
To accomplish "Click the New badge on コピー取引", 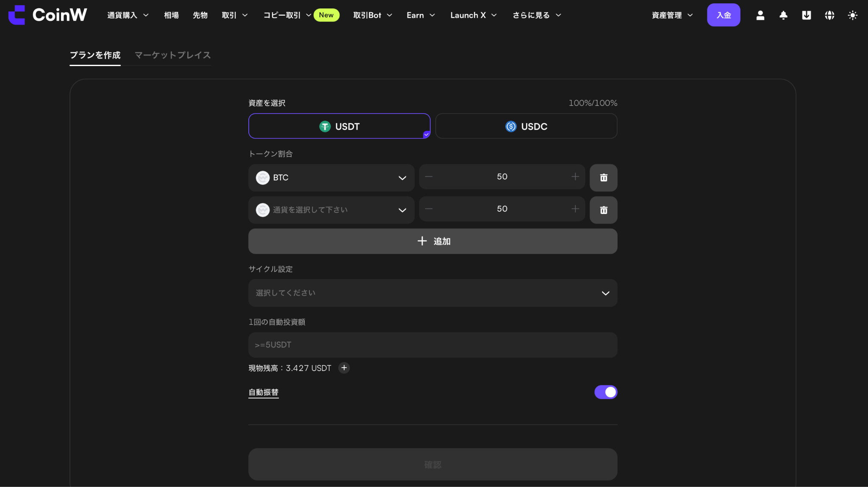I will pyautogui.click(x=326, y=15).
